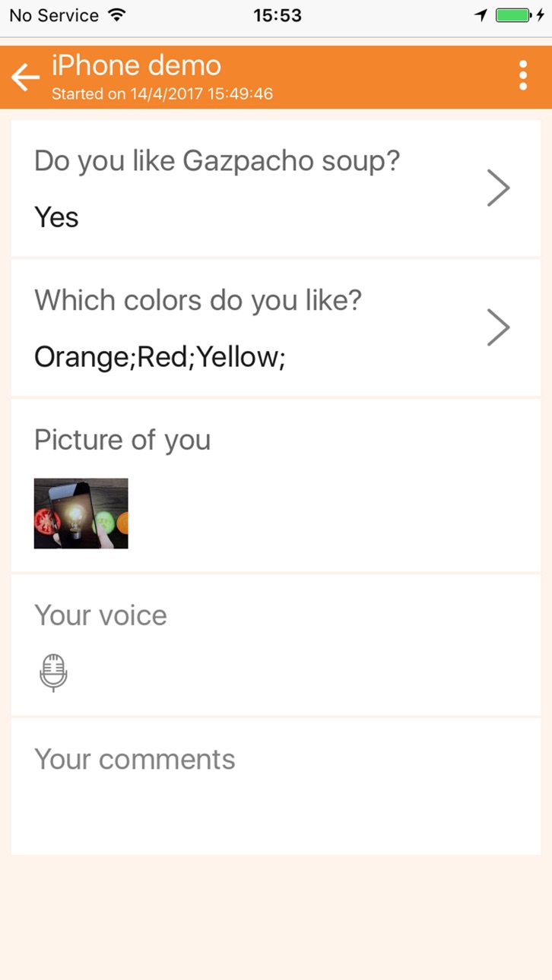Tap the 'Yes' answer text
This screenshot has height=980, width=552.
(56, 217)
